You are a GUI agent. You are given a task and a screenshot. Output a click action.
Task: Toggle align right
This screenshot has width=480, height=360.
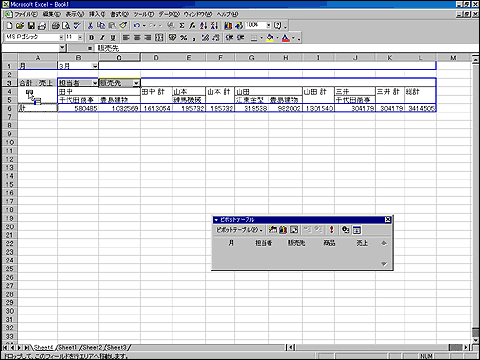click(x=148, y=38)
